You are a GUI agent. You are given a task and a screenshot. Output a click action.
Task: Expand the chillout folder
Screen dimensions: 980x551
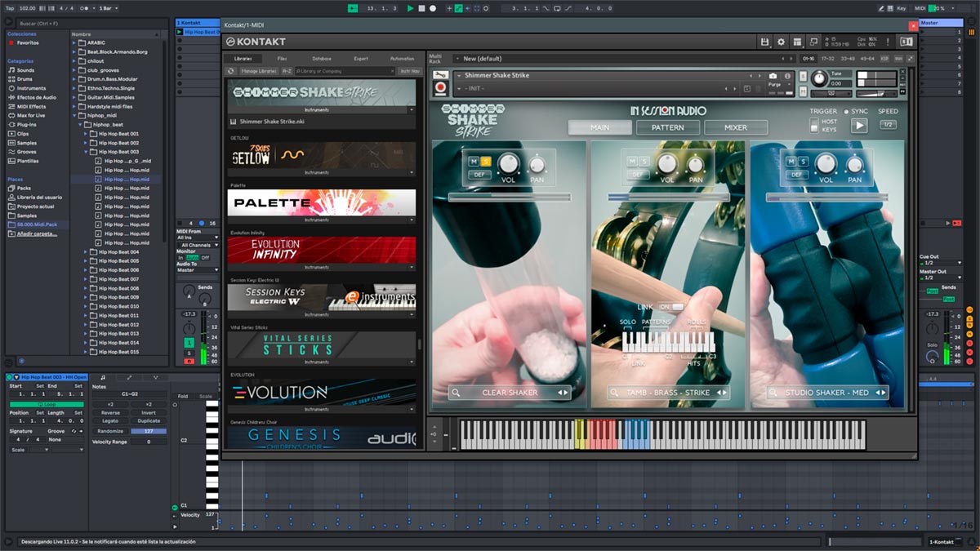tap(75, 60)
